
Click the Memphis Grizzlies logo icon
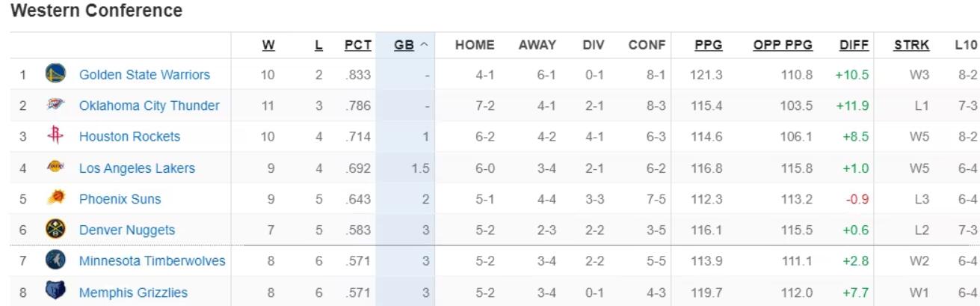click(x=55, y=293)
